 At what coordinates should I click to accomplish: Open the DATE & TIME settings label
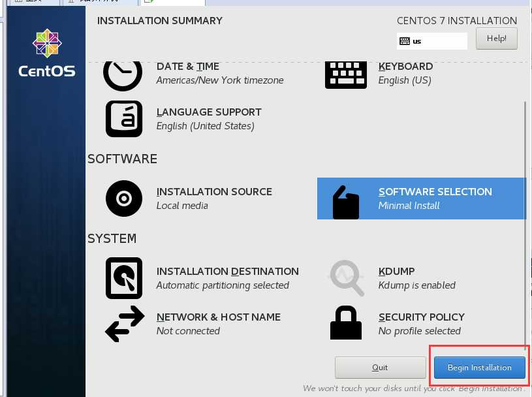[187, 67]
